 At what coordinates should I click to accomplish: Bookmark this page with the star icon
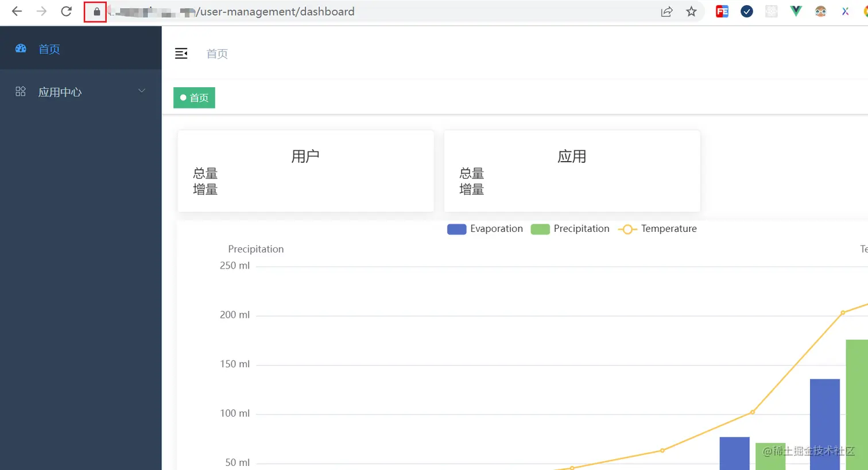pos(691,11)
